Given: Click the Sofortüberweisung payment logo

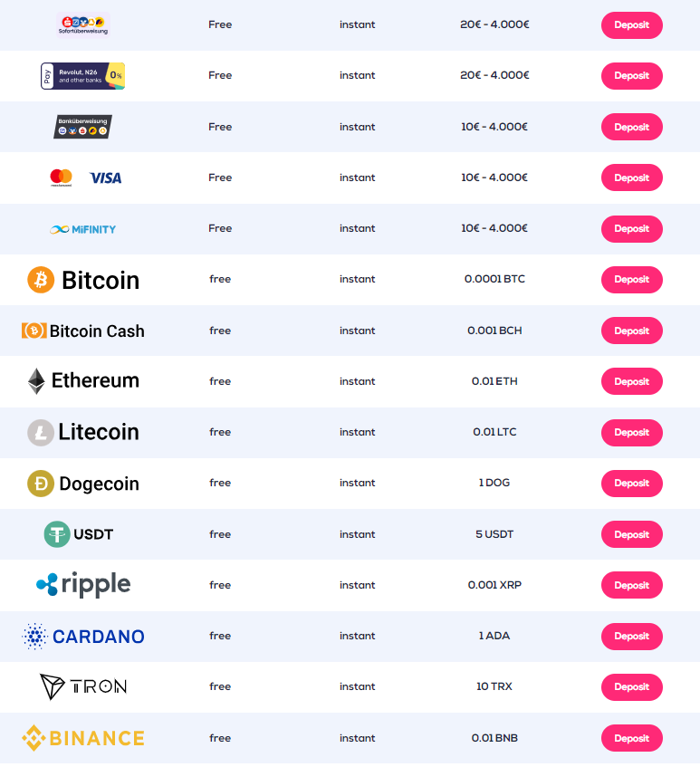Looking at the screenshot, I should click(x=83, y=25).
